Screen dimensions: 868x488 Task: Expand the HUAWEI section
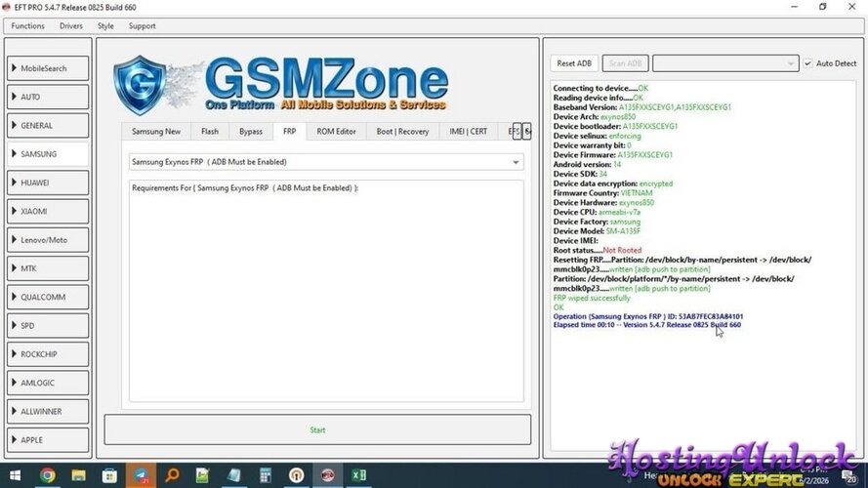tap(48, 183)
